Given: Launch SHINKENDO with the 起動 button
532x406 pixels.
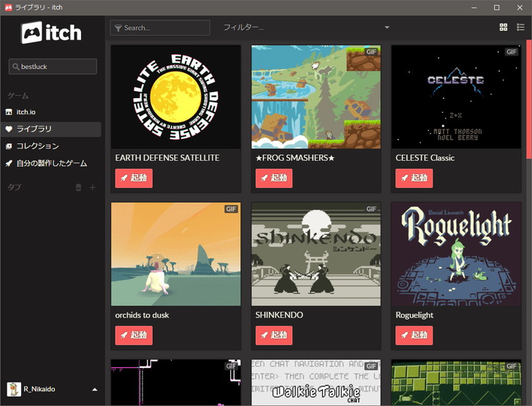Looking at the screenshot, I should pos(274,335).
